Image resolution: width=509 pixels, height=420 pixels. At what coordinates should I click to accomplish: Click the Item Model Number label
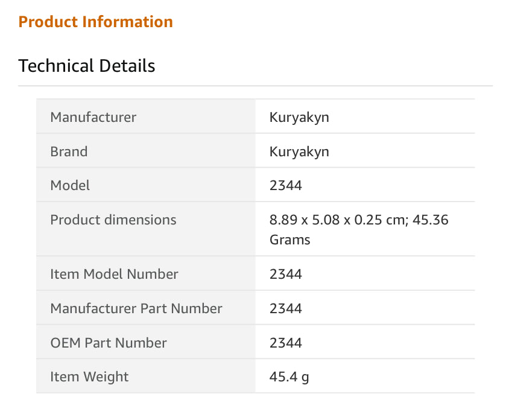coord(114,274)
